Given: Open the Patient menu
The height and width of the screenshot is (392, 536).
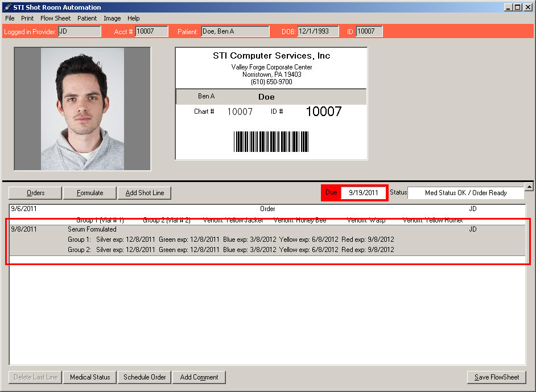Looking at the screenshot, I should (87, 18).
